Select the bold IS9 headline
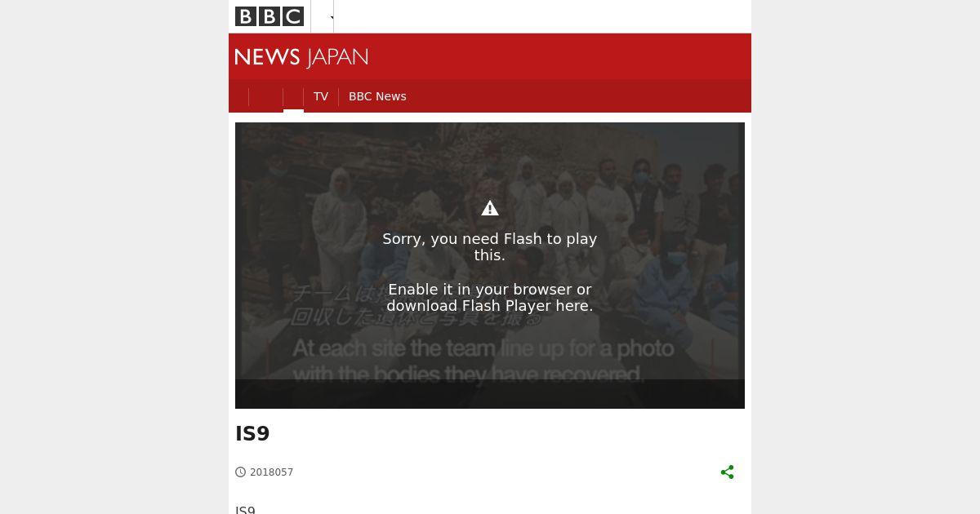 (x=252, y=434)
